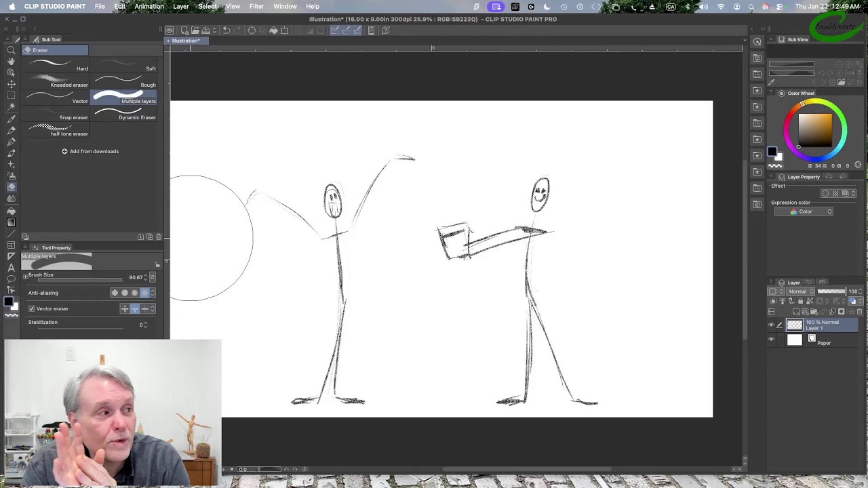Hide the Paper layer using its eye icon
868x488 pixels.
coord(771,340)
